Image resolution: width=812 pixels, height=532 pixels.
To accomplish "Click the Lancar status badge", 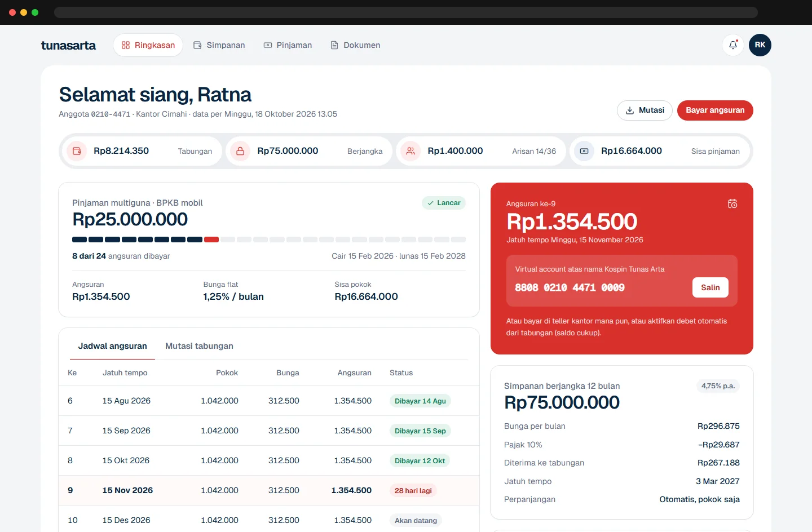I will pos(444,203).
